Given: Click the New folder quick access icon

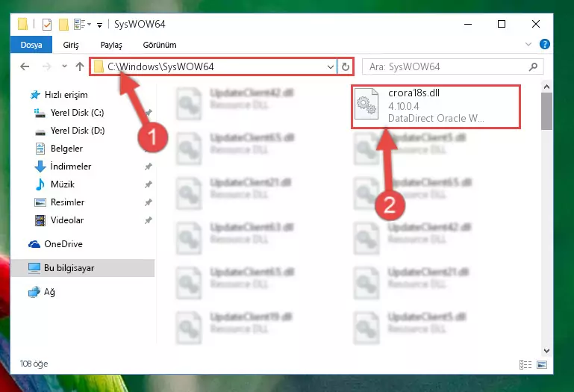Looking at the screenshot, I should [63, 25].
